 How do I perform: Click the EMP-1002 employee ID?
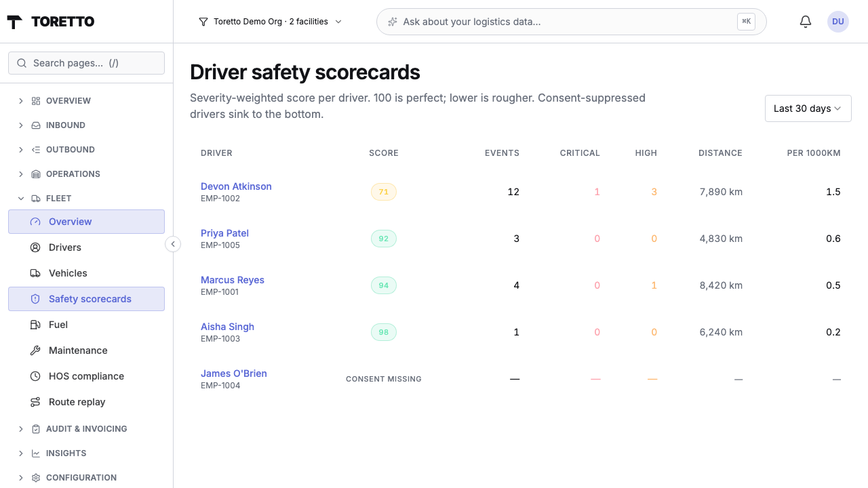220,199
